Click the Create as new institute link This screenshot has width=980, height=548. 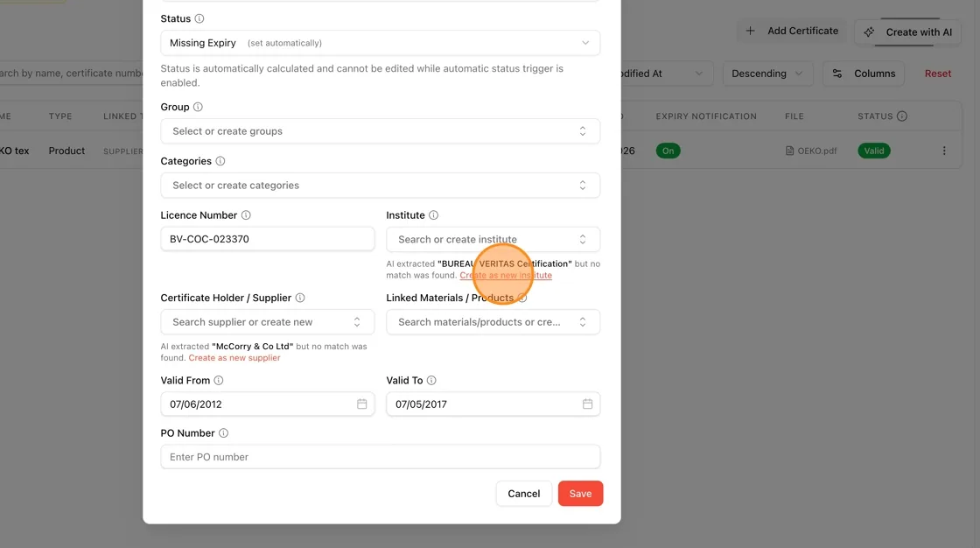click(x=506, y=275)
